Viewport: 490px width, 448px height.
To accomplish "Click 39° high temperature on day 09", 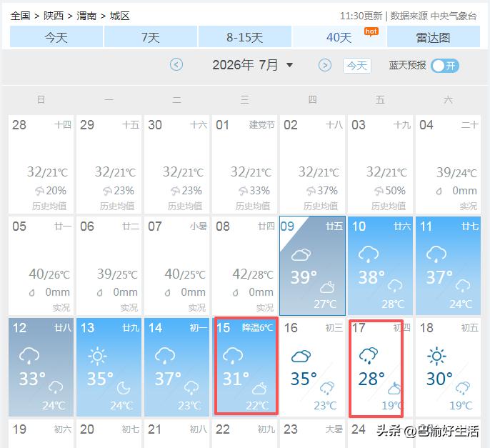I will coord(304,277).
